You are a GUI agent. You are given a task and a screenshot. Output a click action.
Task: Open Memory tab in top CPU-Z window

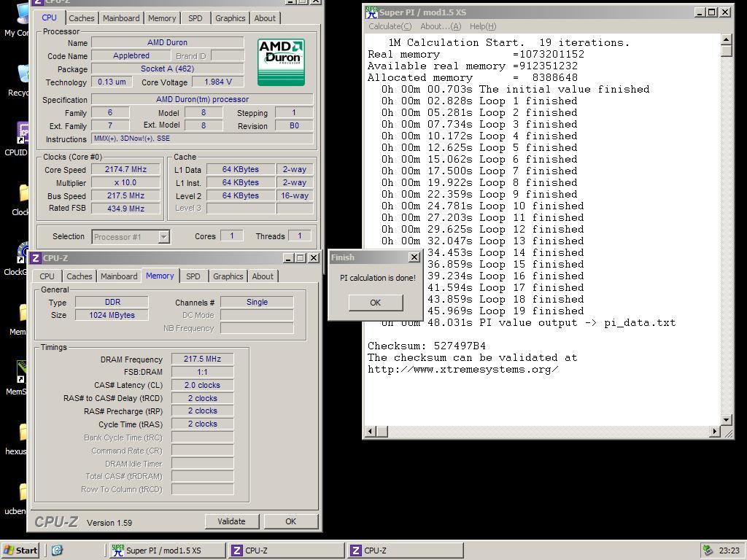(162, 18)
